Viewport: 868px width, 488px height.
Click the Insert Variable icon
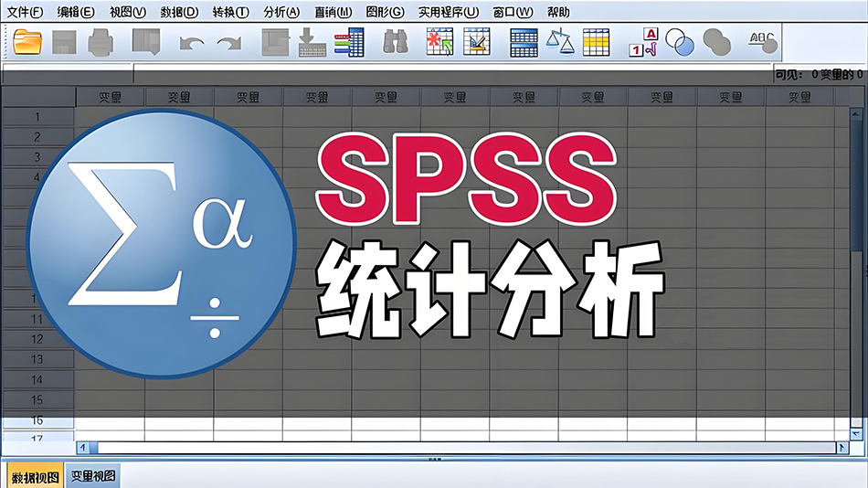(x=477, y=42)
